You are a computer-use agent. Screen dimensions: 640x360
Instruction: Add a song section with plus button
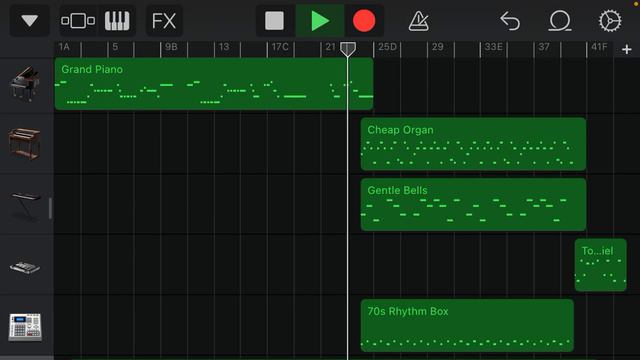point(627,49)
